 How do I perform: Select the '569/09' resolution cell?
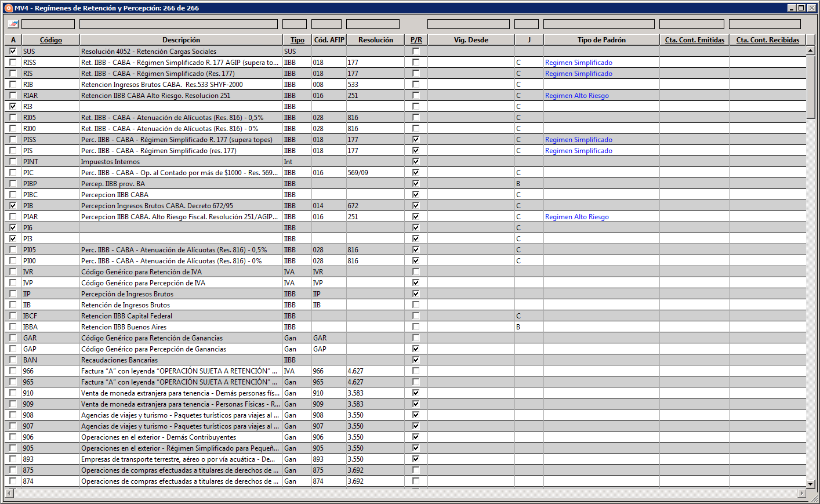click(375, 172)
